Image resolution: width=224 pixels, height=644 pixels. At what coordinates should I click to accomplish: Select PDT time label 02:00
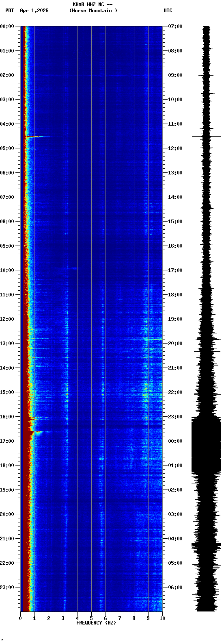point(7,75)
